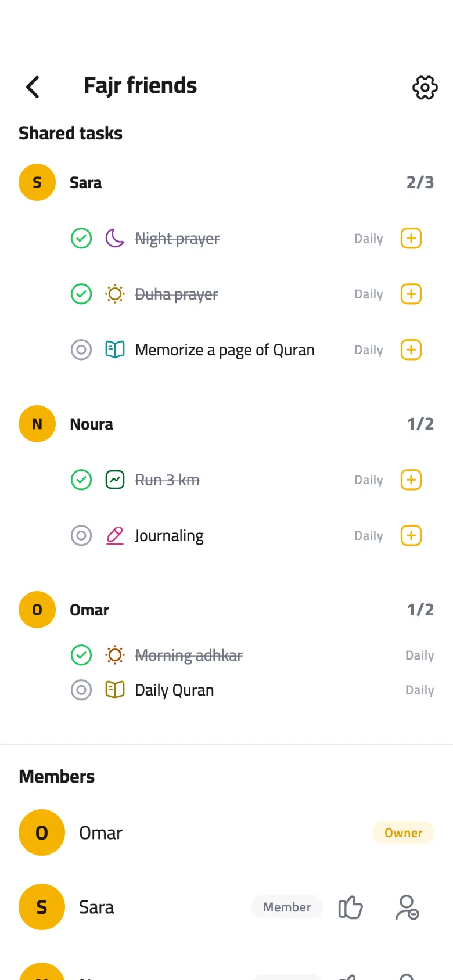Screen dimensions: 453x980
Task: Add Duha prayer to my tasks
Action: pos(411,294)
